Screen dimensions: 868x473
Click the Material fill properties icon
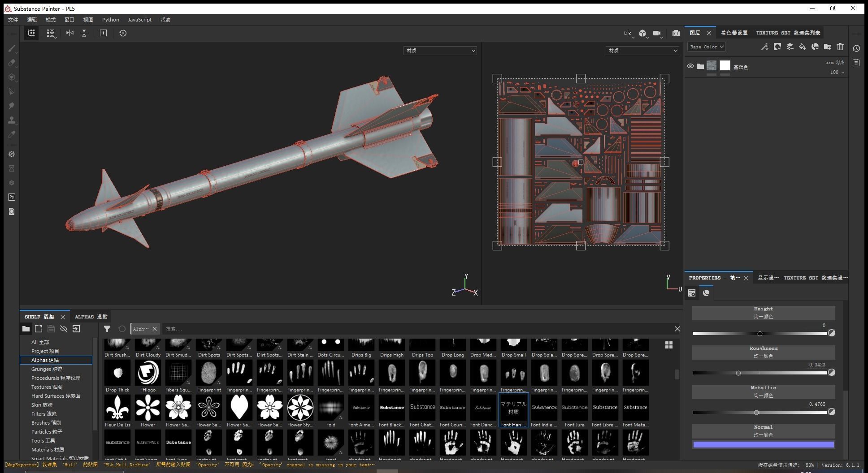706,293
